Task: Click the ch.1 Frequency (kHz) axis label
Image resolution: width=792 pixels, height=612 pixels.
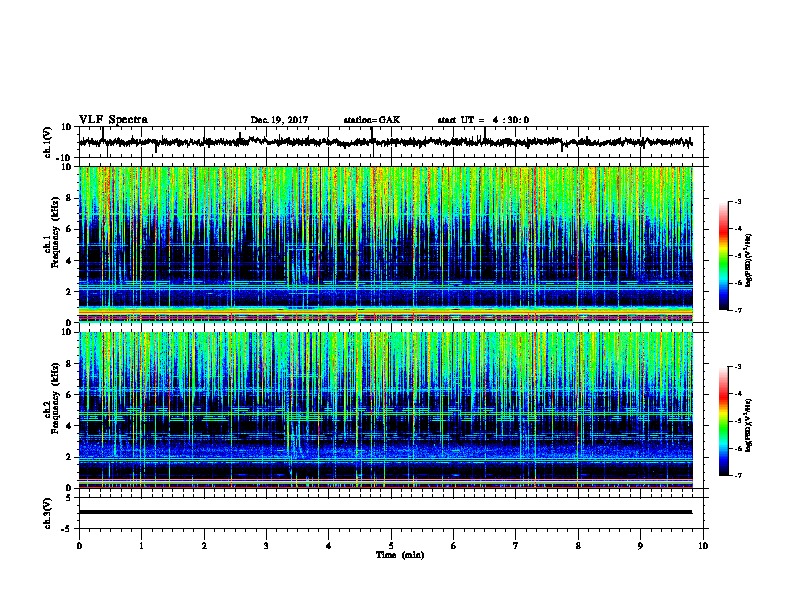Action: click(52, 231)
